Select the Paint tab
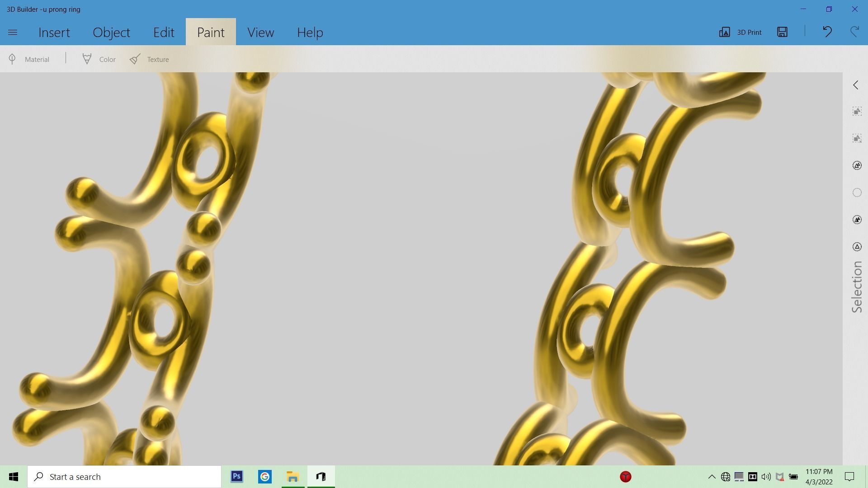Screen dimensions: 868x488 click(x=211, y=32)
